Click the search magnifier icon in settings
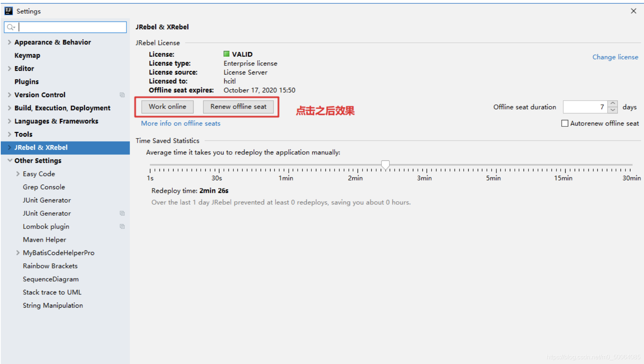This screenshot has width=644, height=364. pos(11,27)
